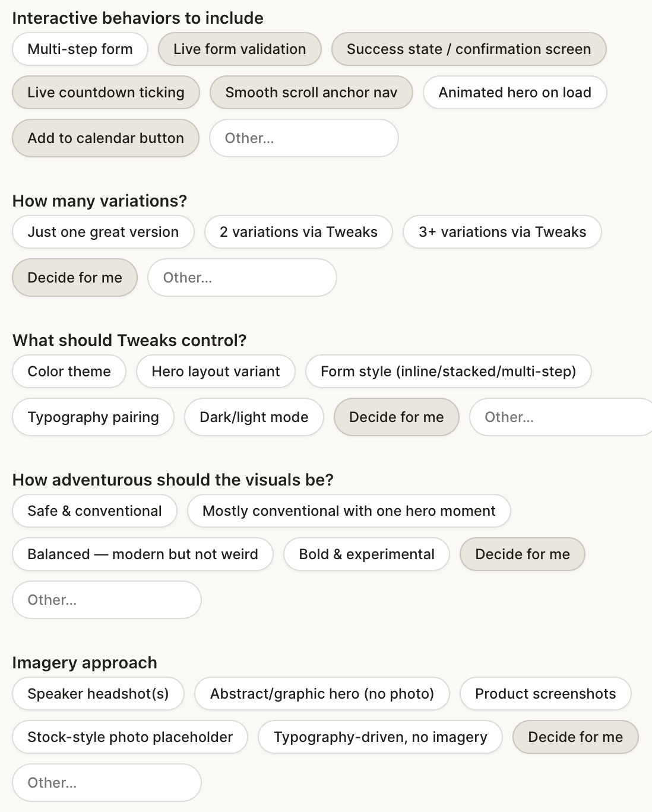Image resolution: width=652 pixels, height=812 pixels.
Task: Select 2 variations via Tweaks
Action: 298,232
